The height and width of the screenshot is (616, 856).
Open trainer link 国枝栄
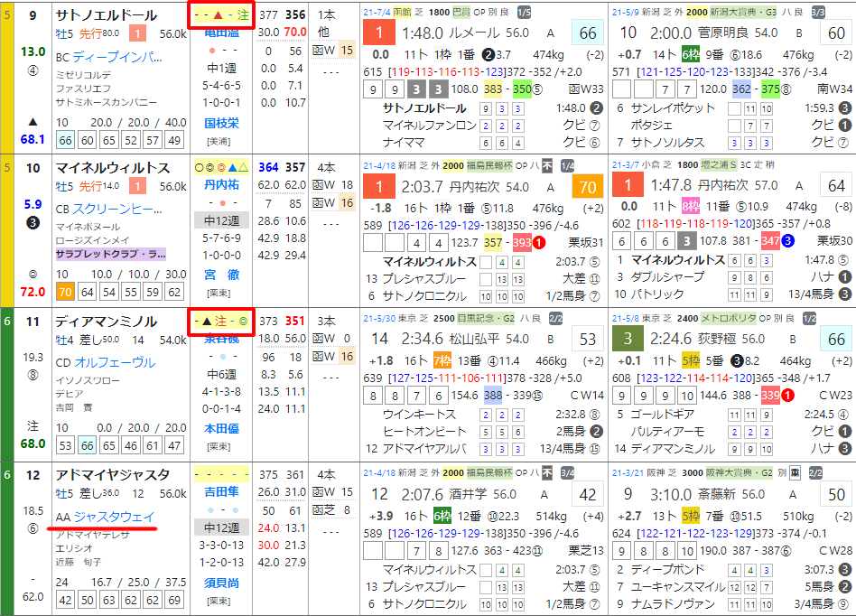click(x=221, y=123)
